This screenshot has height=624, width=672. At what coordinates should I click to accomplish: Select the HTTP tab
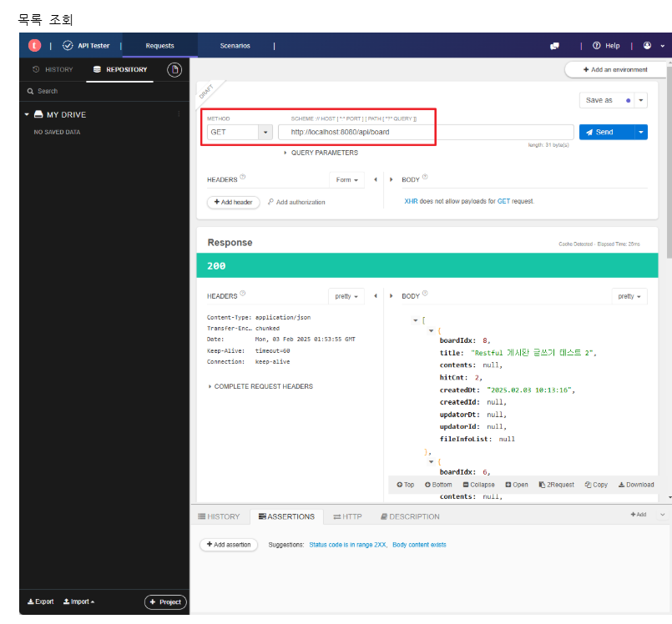[x=347, y=516]
